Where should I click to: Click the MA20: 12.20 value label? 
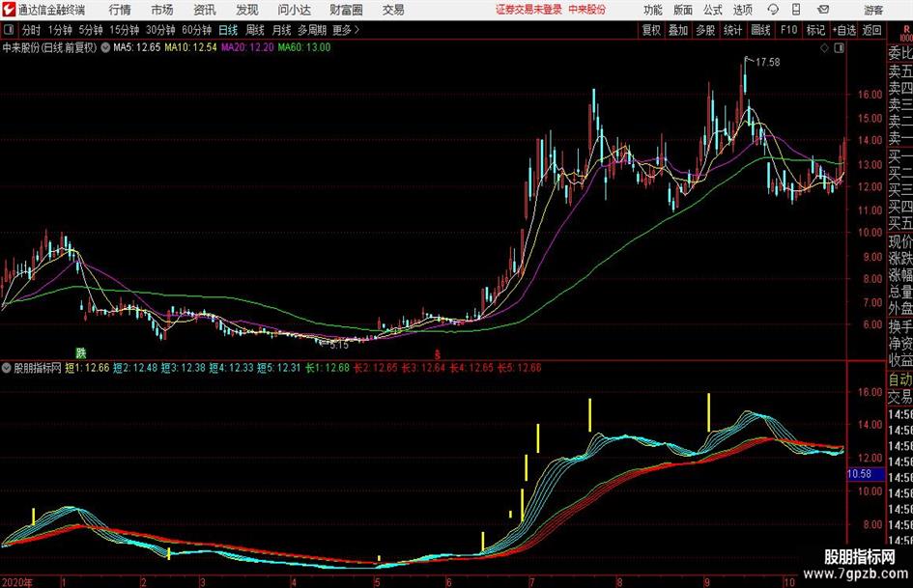[x=247, y=47]
